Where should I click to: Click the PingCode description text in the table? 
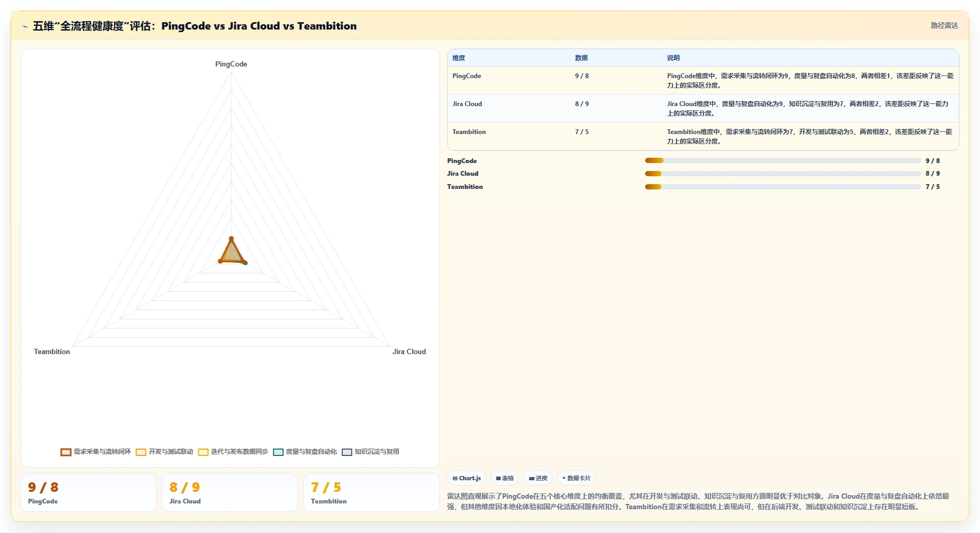(810, 80)
